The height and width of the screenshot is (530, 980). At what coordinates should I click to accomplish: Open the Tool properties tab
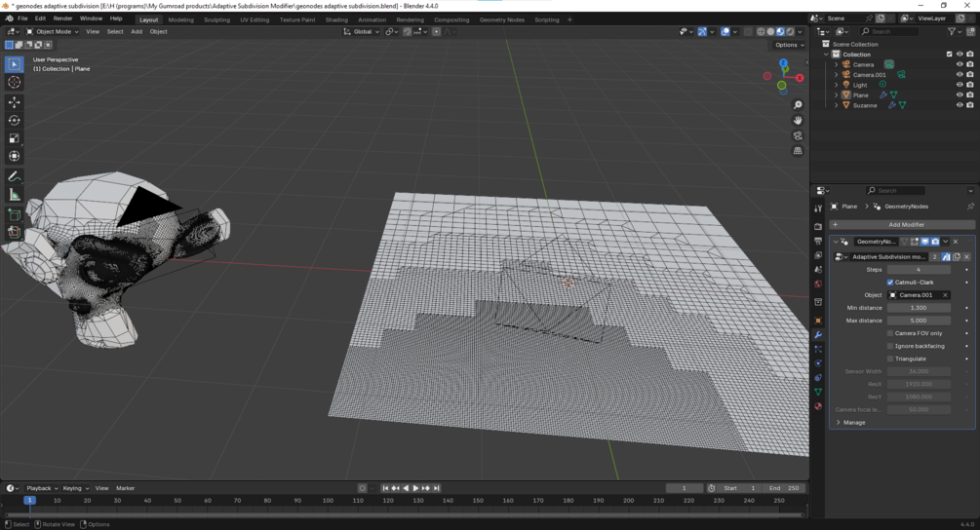tap(818, 208)
